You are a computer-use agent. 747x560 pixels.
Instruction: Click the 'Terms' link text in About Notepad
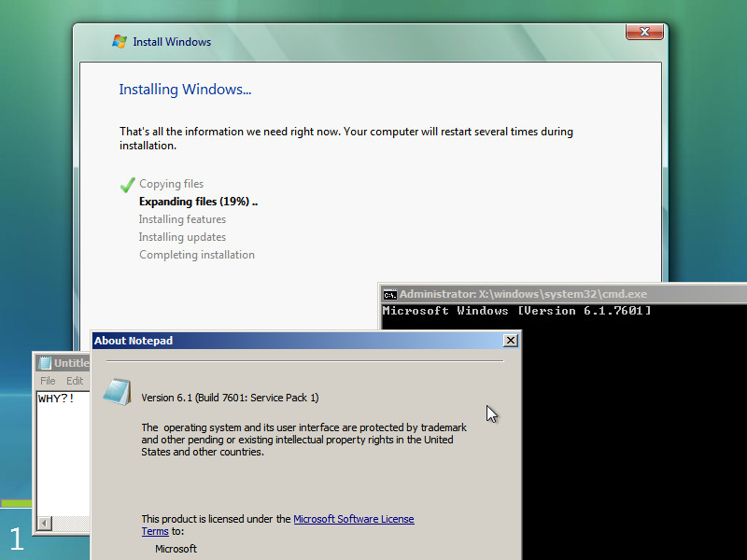[155, 531]
